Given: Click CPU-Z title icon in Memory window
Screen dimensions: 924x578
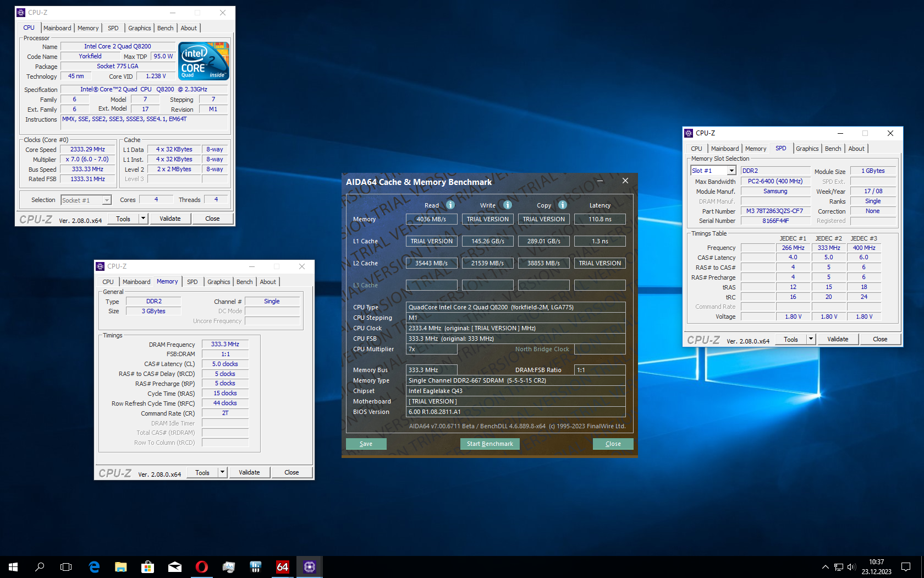Looking at the screenshot, I should (100, 266).
